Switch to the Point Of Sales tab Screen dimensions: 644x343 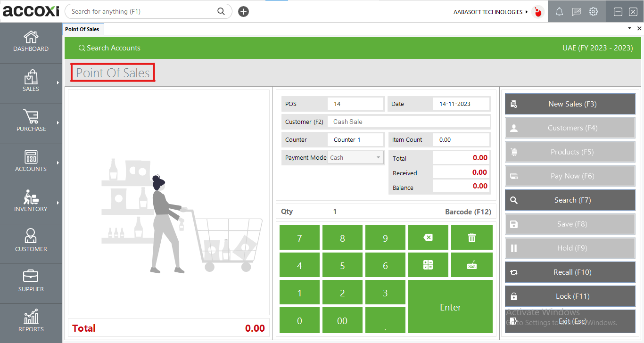(83, 29)
